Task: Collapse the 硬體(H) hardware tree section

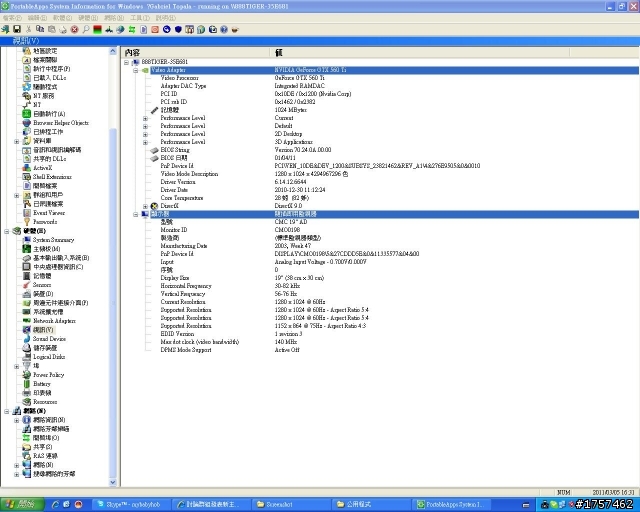Action: click(x=7, y=231)
